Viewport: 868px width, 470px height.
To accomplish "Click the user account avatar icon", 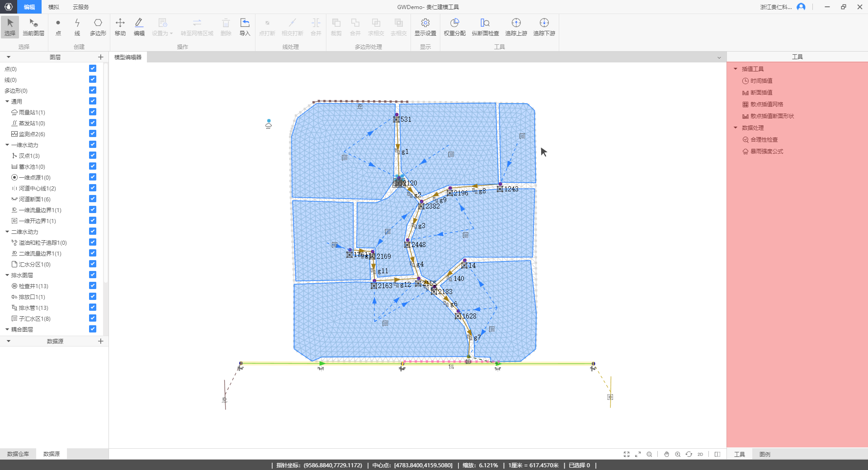I will tap(801, 7).
